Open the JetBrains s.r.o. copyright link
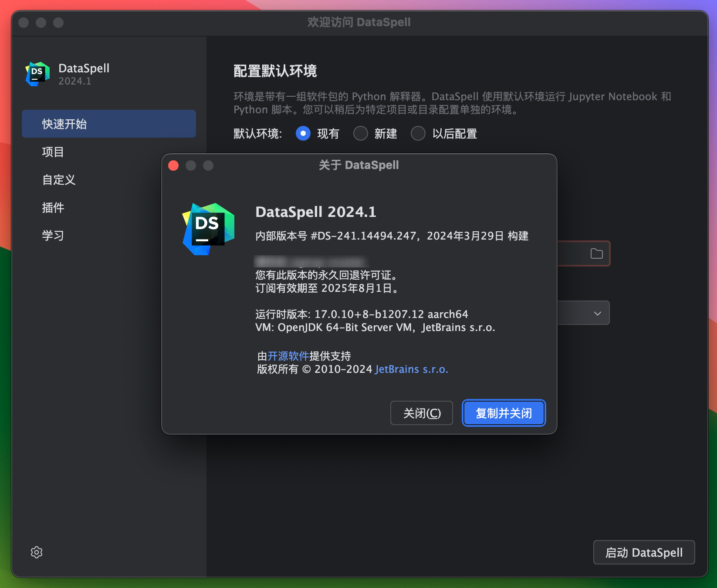The width and height of the screenshot is (717, 588). (x=411, y=369)
